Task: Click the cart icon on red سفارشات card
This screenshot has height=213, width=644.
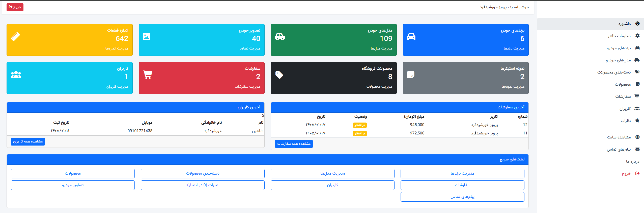Action: coord(147,75)
